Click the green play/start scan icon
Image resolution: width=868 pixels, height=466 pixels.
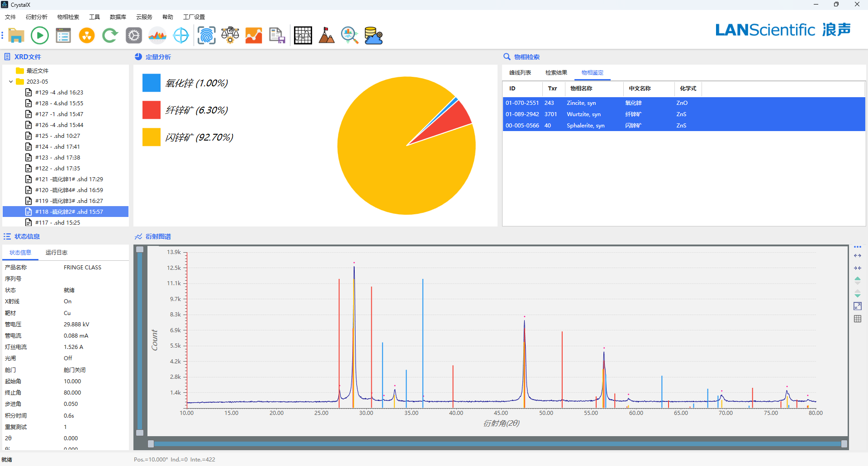40,35
